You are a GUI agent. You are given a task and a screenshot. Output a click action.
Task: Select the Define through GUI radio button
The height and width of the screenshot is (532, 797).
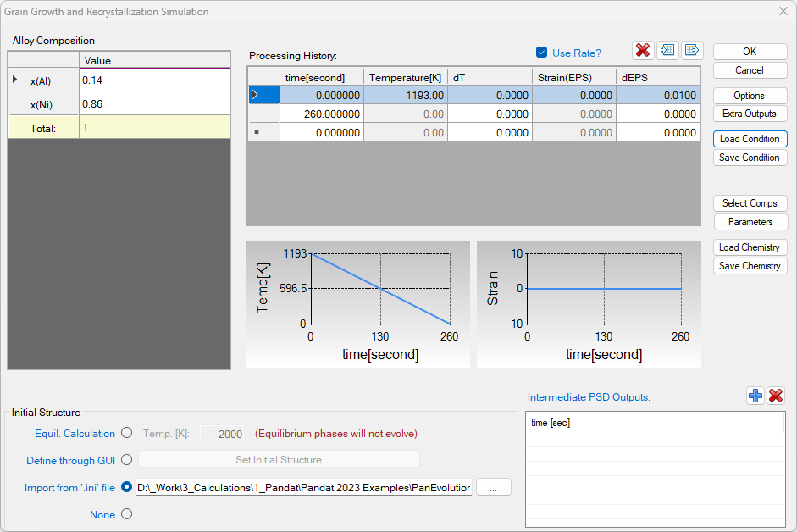pyautogui.click(x=127, y=460)
